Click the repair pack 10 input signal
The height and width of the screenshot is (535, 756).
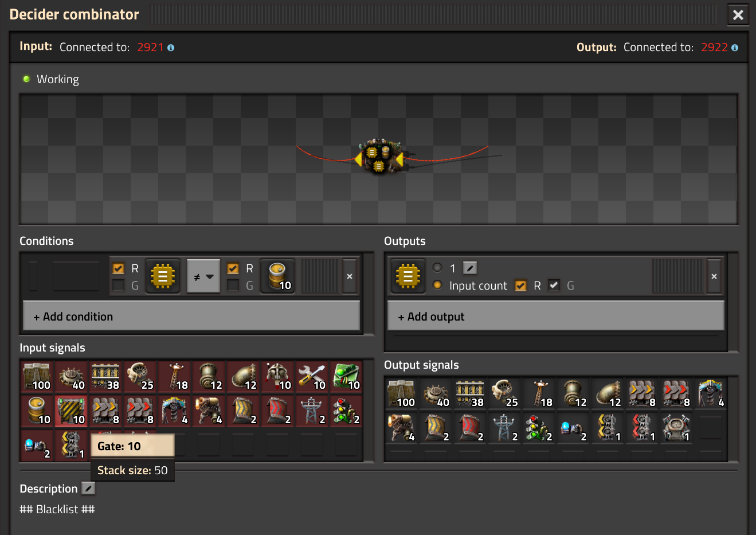[312, 377]
